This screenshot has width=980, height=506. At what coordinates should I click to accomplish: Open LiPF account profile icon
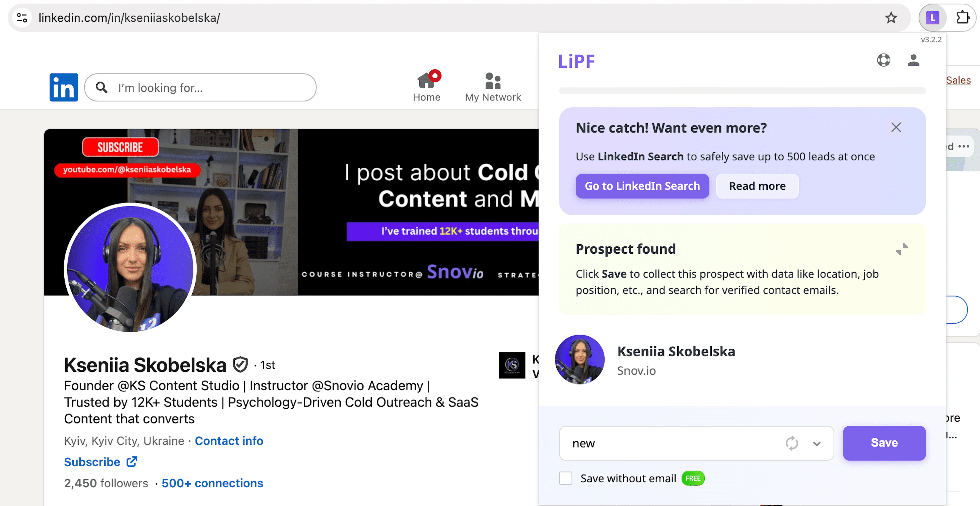click(913, 60)
